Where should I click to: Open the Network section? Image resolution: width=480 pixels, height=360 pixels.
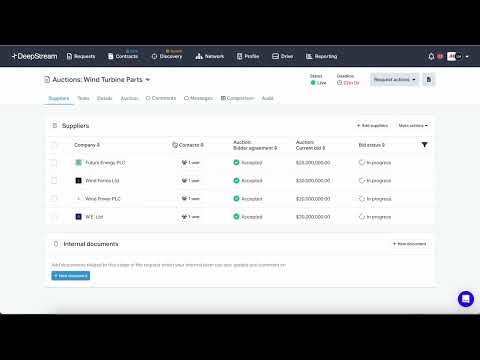click(x=210, y=56)
